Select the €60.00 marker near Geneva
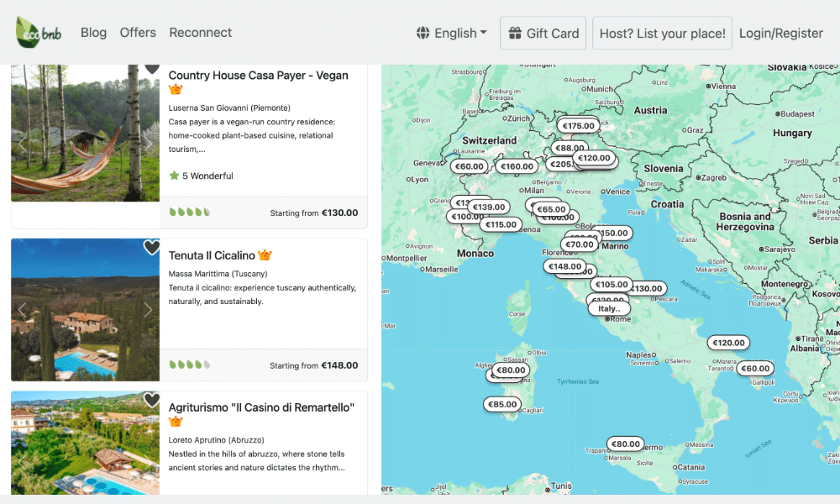 tap(470, 166)
